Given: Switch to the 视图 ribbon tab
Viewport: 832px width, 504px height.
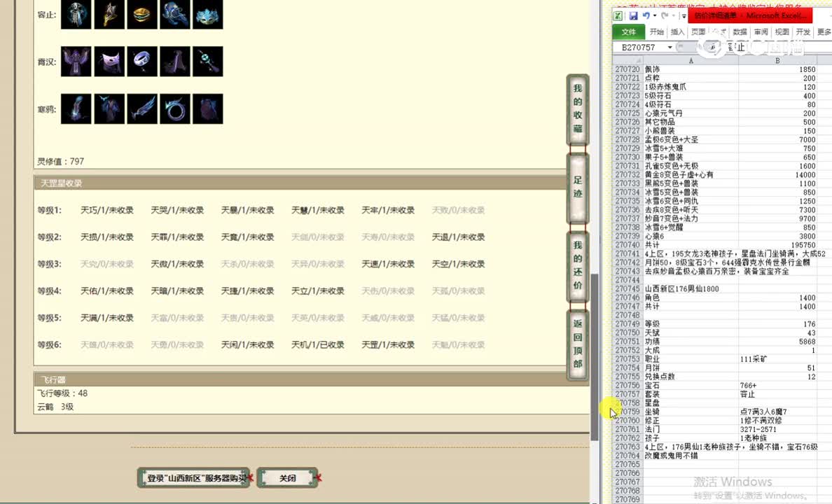Looking at the screenshot, I should 782,31.
